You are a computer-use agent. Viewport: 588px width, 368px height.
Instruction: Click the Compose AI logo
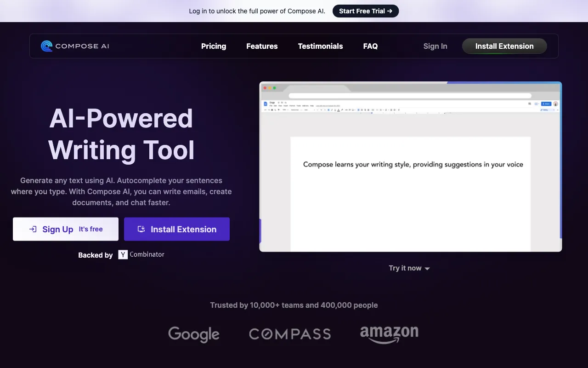tap(75, 46)
